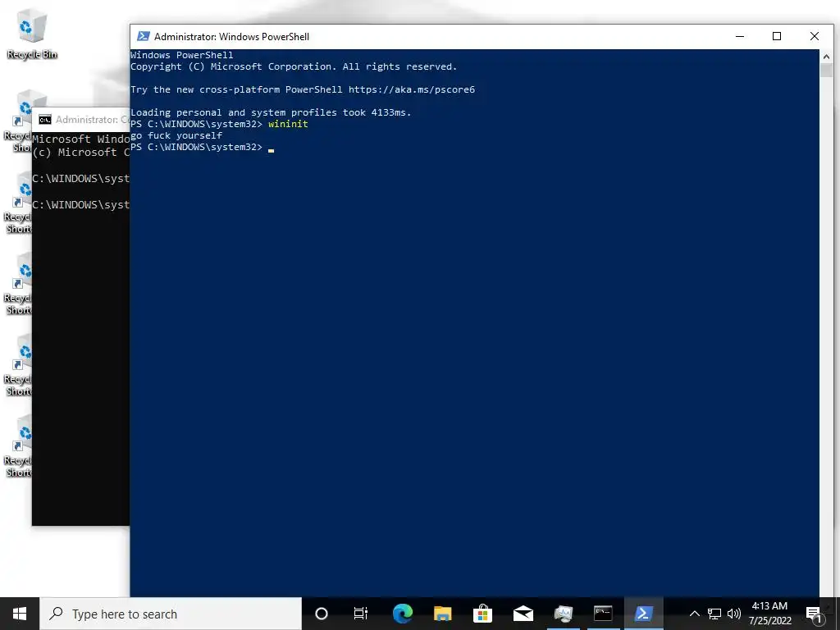Launch Microsoft Edge from the taskbar

pos(402,614)
